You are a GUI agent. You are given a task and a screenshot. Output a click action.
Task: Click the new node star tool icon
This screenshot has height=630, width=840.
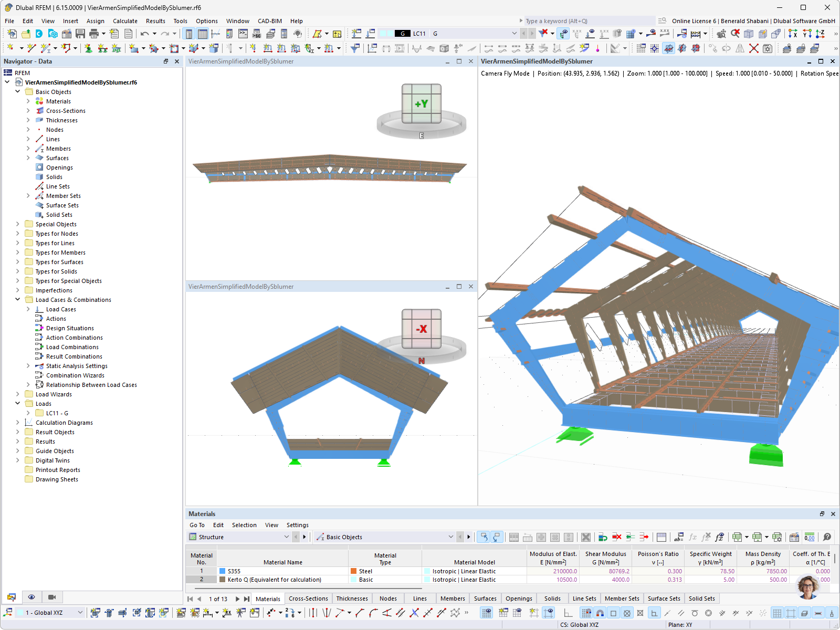pyautogui.click(x=10, y=48)
